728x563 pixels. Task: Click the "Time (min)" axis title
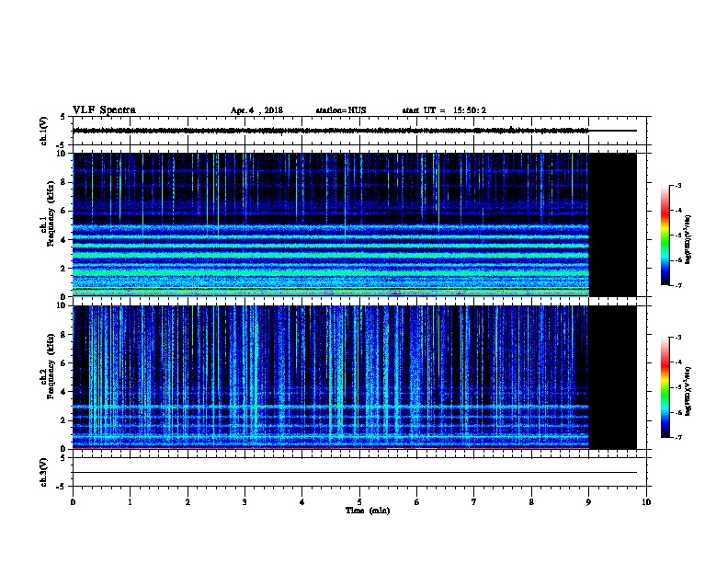pyautogui.click(x=368, y=511)
